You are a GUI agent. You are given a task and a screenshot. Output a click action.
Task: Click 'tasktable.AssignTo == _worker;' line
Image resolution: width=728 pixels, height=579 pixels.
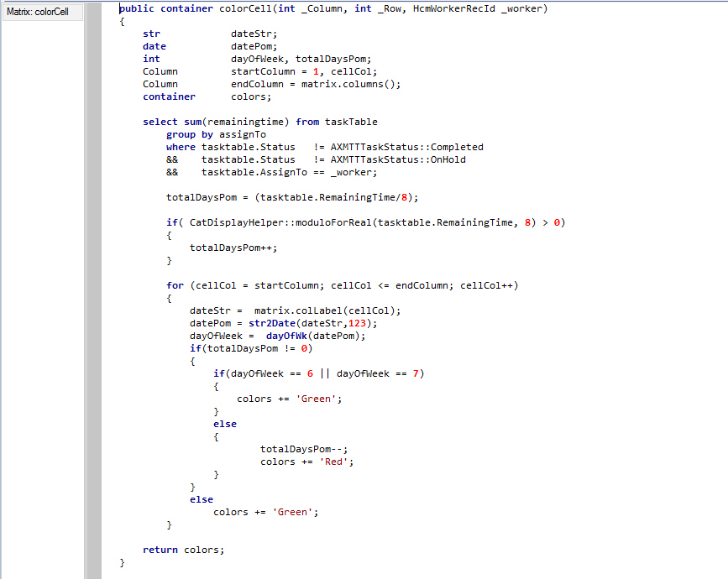[289, 172]
